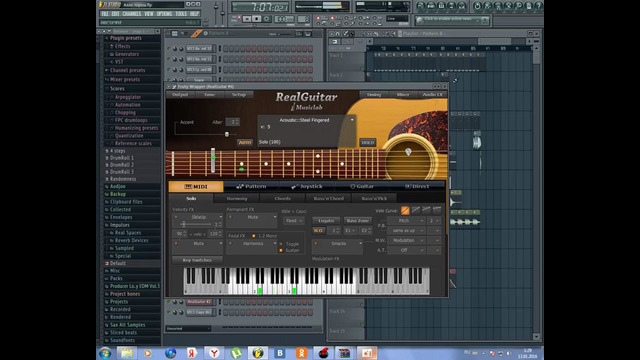
Task: Click the transport stop button
Action: (257, 19)
